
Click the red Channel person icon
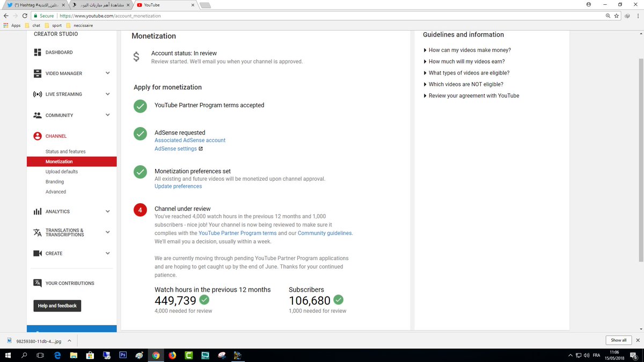pyautogui.click(x=38, y=136)
